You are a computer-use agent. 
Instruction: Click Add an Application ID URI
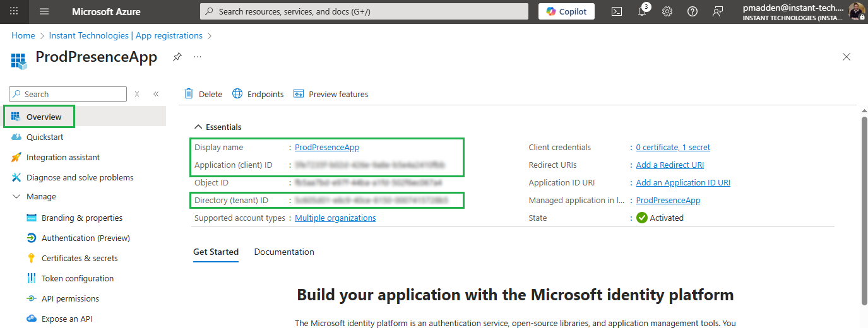[683, 182]
